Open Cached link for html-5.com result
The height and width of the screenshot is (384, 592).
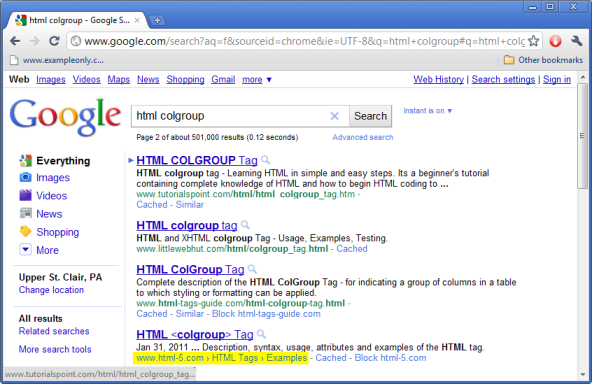click(331, 358)
